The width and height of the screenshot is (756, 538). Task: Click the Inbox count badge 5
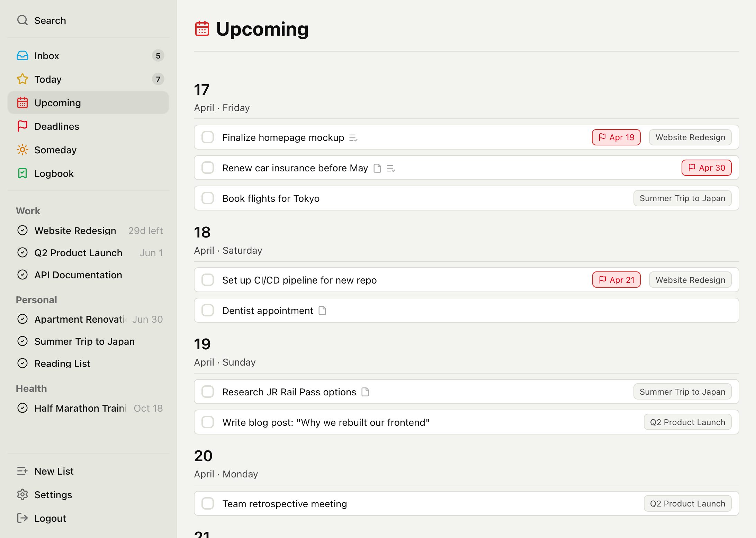[x=158, y=56]
